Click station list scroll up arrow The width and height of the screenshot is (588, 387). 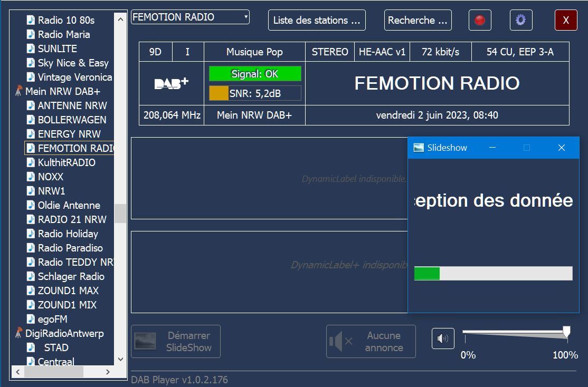click(x=120, y=19)
